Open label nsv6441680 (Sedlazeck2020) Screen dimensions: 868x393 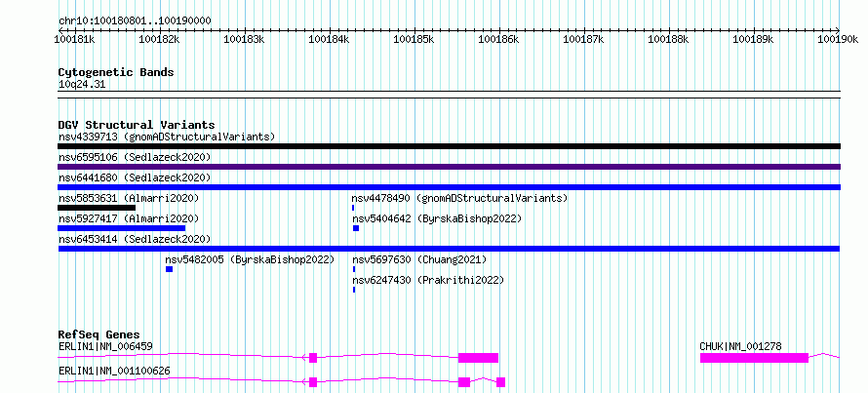pyautogui.click(x=135, y=177)
